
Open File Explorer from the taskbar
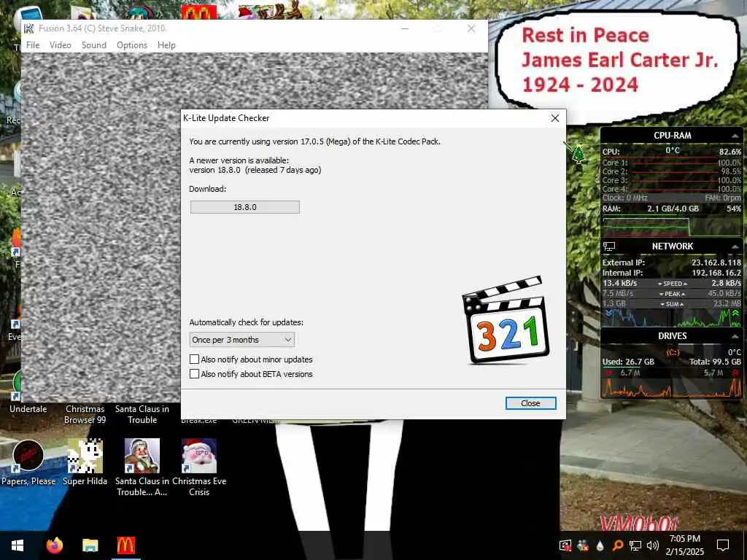(90, 545)
